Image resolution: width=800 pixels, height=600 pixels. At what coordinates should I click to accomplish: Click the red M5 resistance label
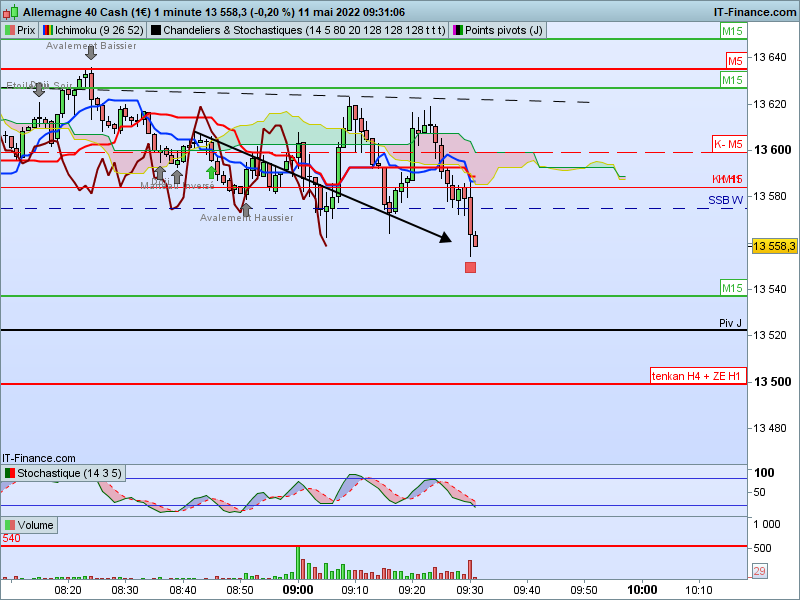coord(735,61)
